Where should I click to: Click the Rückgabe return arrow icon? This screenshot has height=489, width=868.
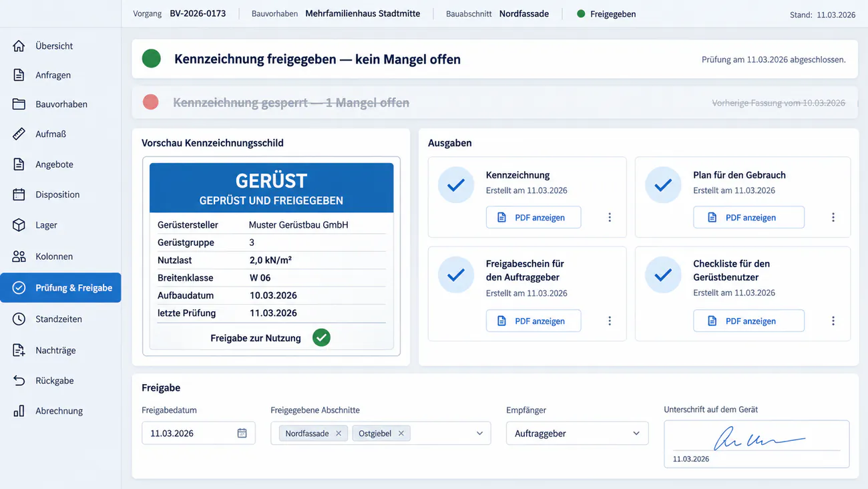(19, 381)
